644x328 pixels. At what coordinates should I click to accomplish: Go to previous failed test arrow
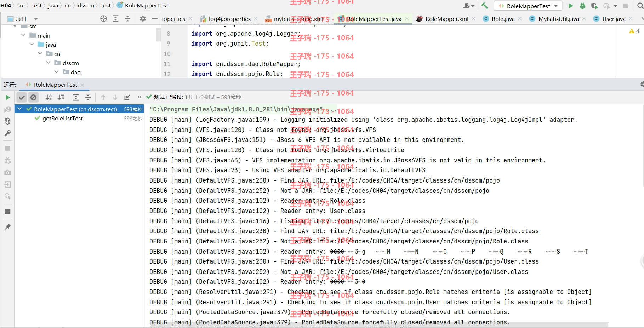[x=103, y=97]
